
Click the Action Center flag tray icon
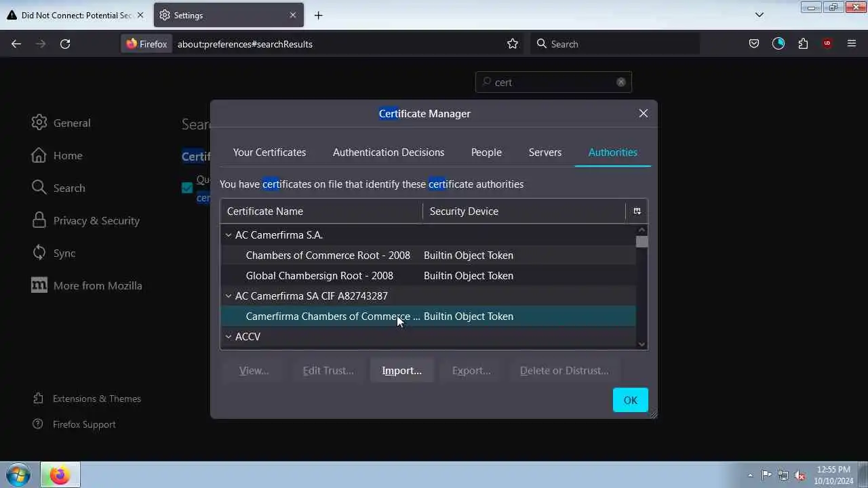[766, 475]
